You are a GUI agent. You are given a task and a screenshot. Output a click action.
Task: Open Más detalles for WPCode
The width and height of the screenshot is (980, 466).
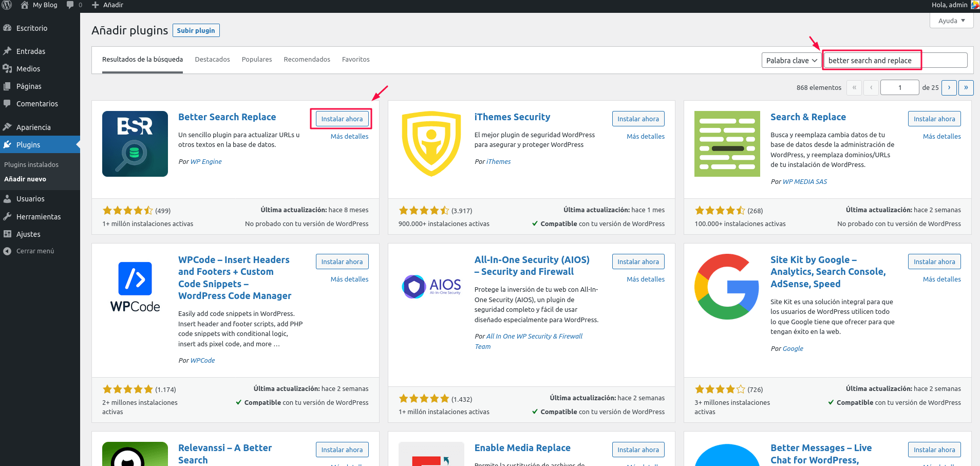point(349,279)
